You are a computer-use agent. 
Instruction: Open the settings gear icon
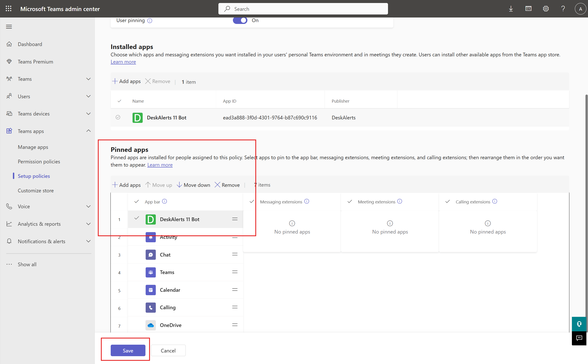pos(546,9)
